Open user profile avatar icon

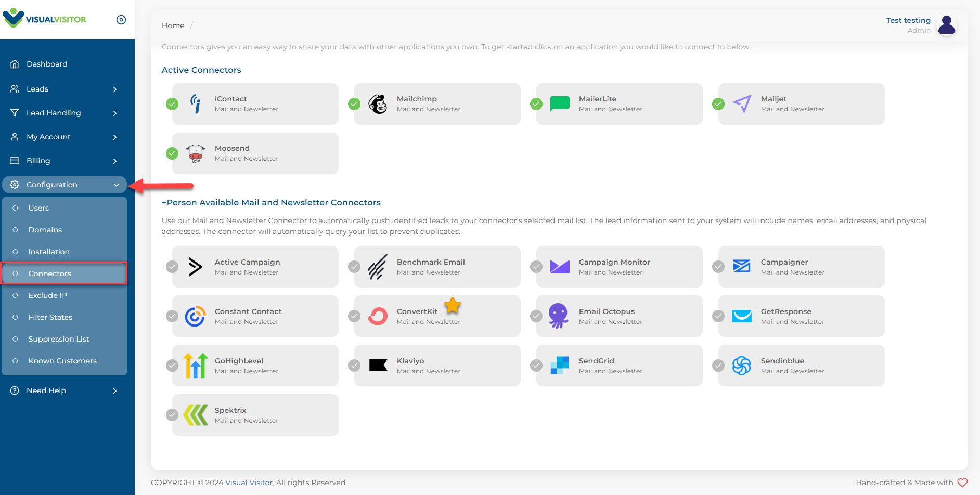click(947, 25)
